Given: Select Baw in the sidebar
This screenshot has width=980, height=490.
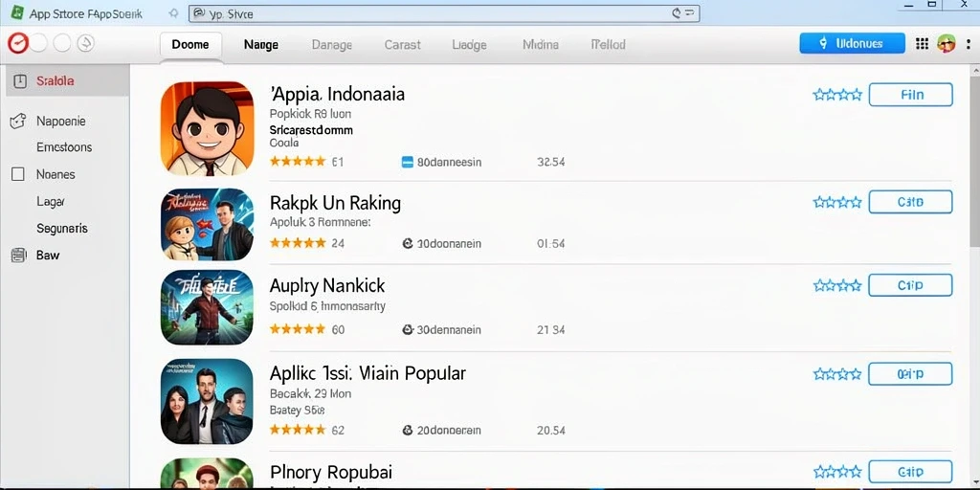Looking at the screenshot, I should (48, 255).
